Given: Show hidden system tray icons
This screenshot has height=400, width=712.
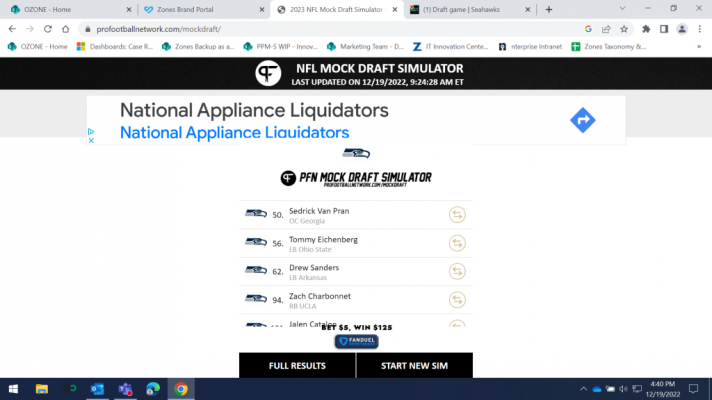Looking at the screenshot, I should 583,389.
